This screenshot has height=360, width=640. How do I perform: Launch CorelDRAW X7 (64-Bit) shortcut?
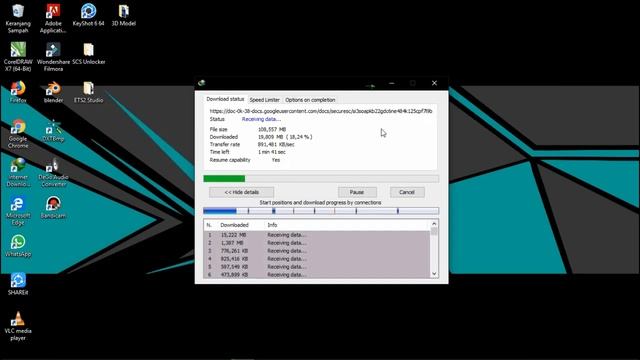pyautogui.click(x=18, y=57)
